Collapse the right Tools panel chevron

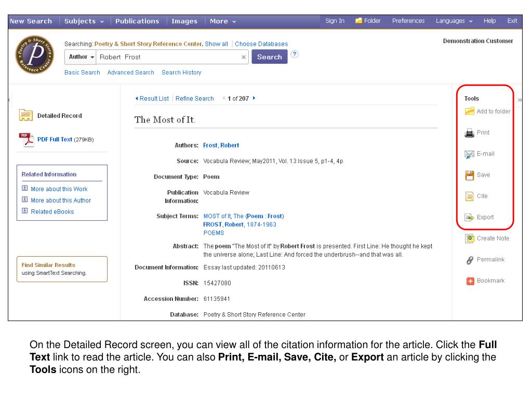tap(520, 100)
